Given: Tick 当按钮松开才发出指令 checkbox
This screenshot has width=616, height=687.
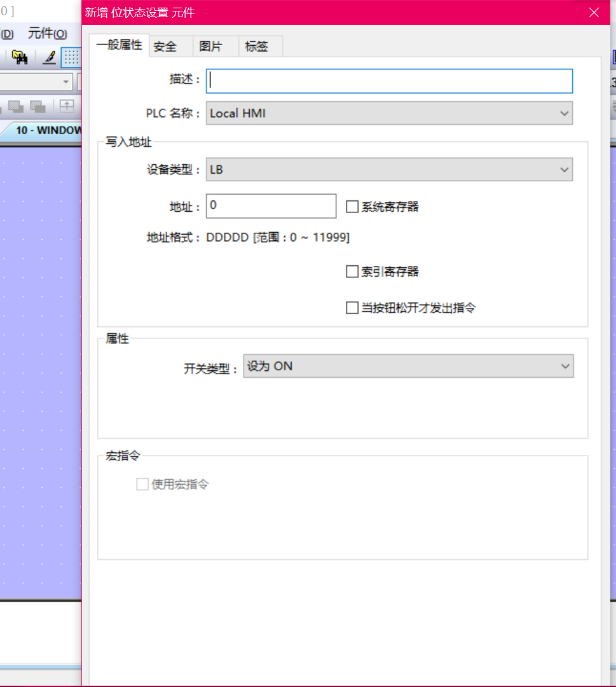Looking at the screenshot, I should pos(352,308).
